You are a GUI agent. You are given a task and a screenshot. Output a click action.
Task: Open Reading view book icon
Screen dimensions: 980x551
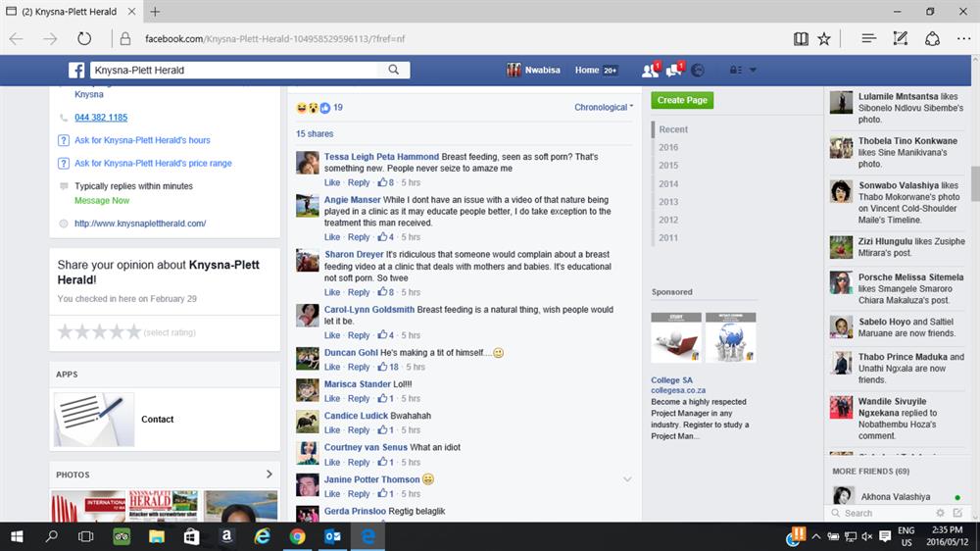[x=801, y=39]
